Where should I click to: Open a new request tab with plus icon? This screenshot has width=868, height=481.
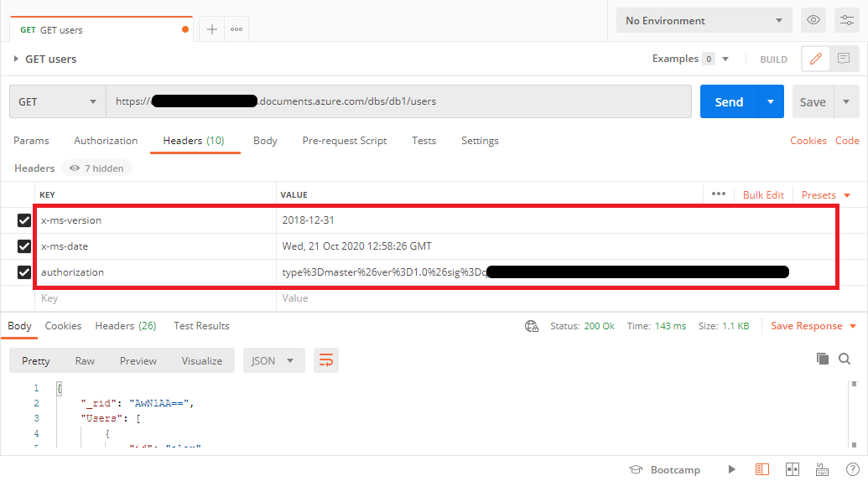click(212, 29)
